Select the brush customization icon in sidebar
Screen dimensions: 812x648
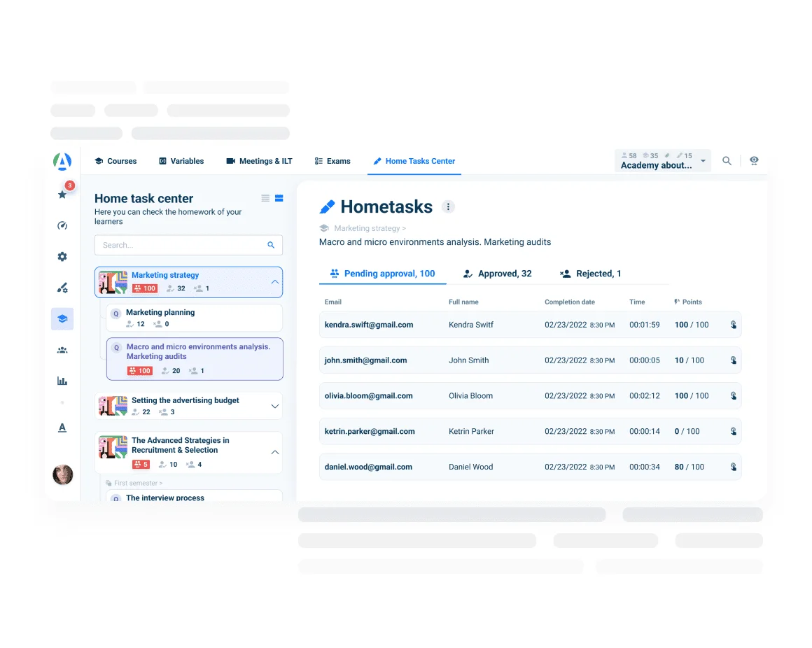(62, 288)
